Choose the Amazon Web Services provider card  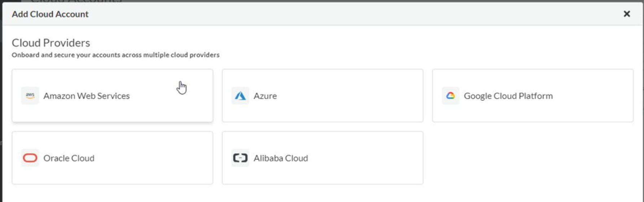113,96
